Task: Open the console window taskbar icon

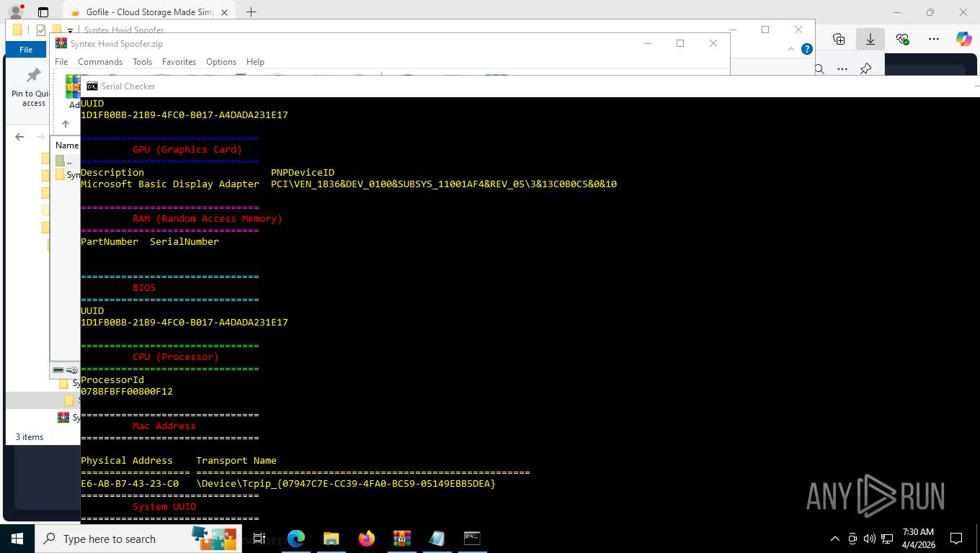Action: pyautogui.click(x=472, y=539)
